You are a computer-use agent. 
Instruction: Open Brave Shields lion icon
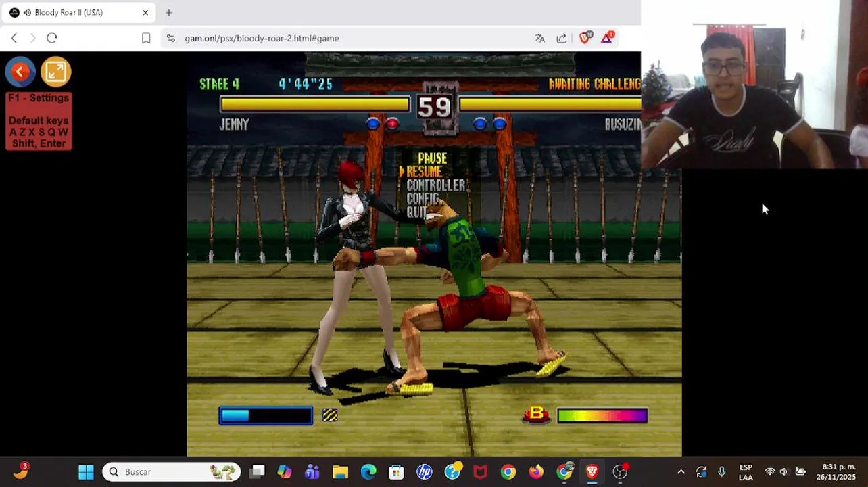point(585,38)
